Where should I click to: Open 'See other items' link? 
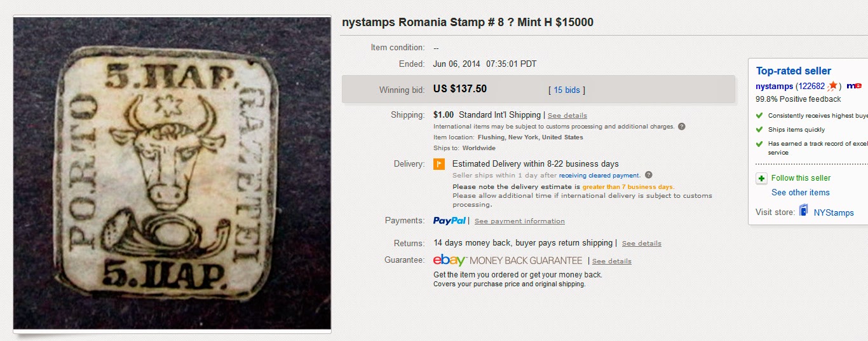(800, 193)
